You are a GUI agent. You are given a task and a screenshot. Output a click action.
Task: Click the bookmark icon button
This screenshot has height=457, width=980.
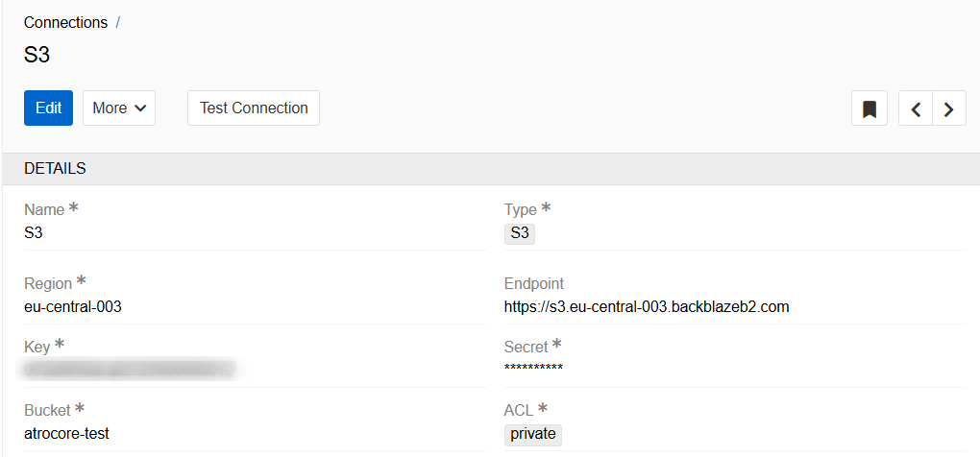tap(870, 108)
